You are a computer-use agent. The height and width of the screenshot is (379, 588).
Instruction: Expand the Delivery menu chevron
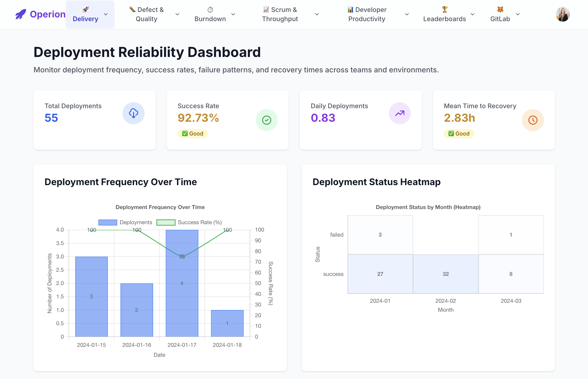(106, 14)
